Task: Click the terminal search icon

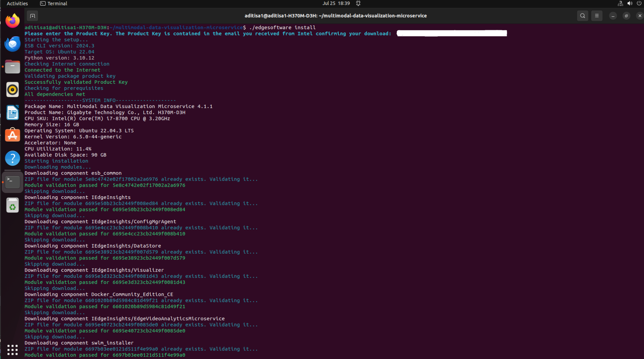Action: 582,16
